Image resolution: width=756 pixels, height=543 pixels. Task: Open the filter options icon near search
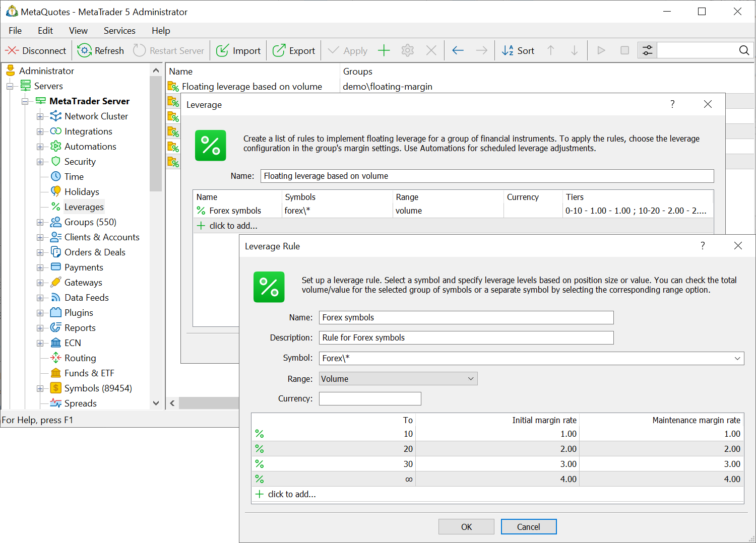(x=647, y=50)
